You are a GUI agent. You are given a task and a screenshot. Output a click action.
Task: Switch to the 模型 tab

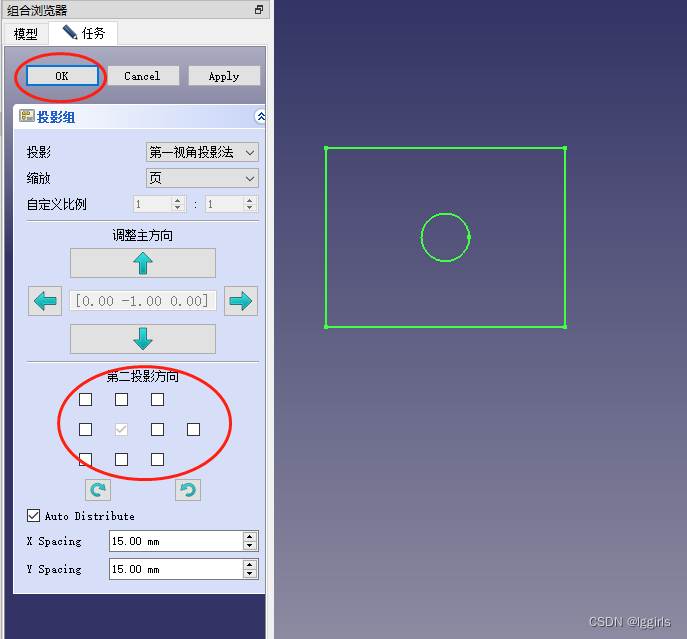pos(25,34)
